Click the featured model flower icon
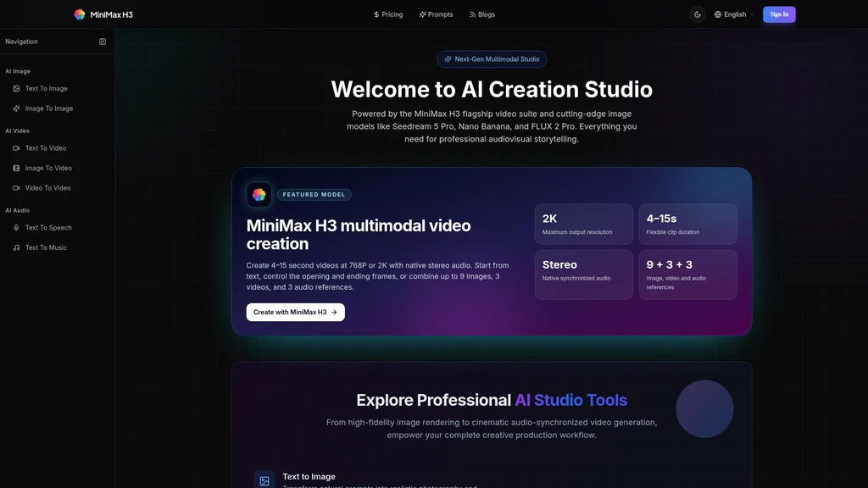This screenshot has width=868, height=488. click(x=259, y=195)
